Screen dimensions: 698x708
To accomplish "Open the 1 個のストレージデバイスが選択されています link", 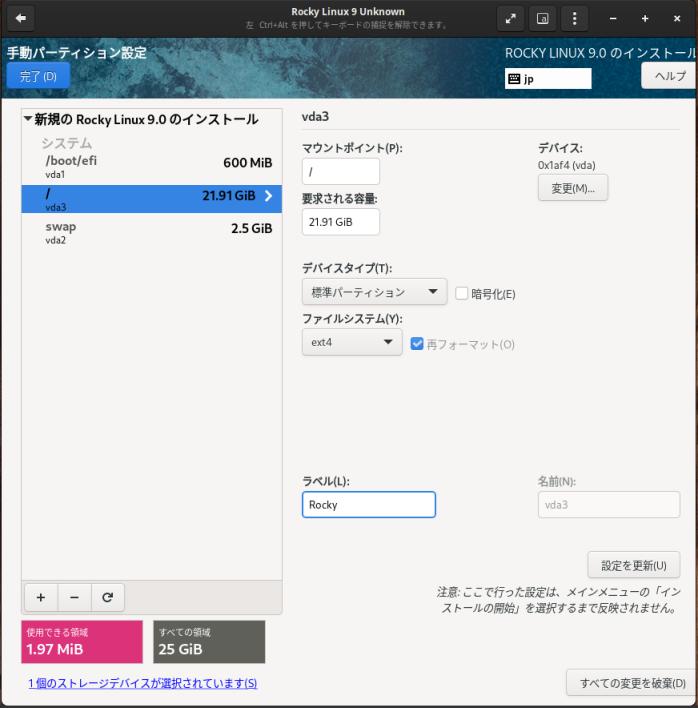I will [x=143, y=683].
